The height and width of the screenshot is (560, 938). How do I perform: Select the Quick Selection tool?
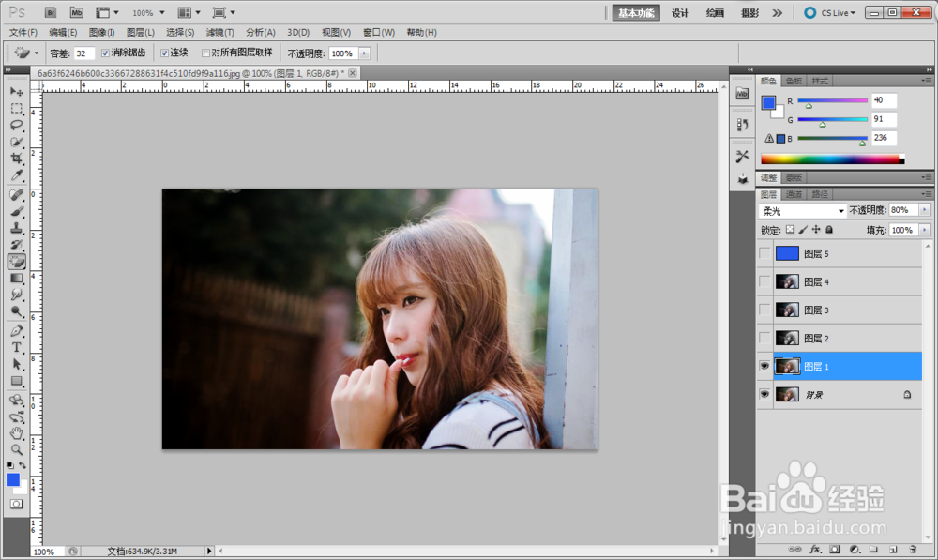pos(16,142)
